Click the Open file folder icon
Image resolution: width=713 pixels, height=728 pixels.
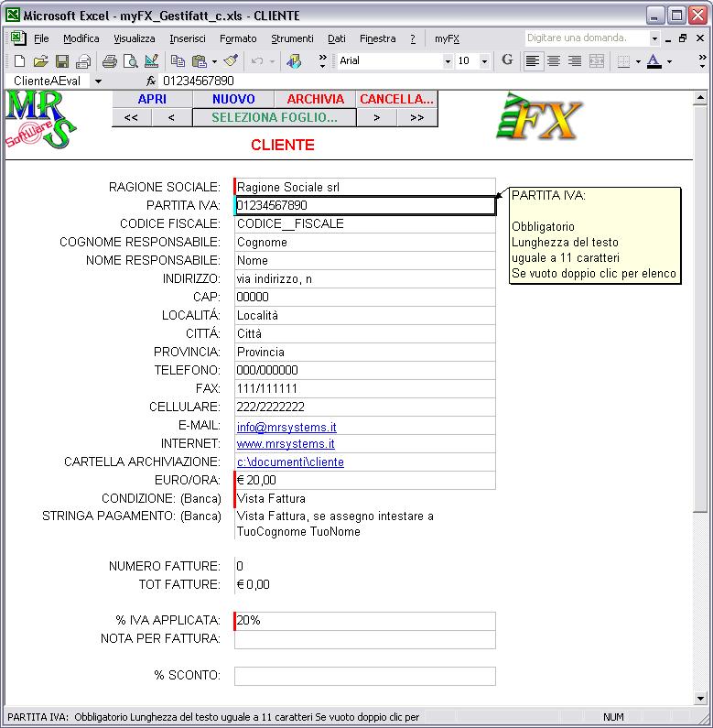click(x=40, y=61)
